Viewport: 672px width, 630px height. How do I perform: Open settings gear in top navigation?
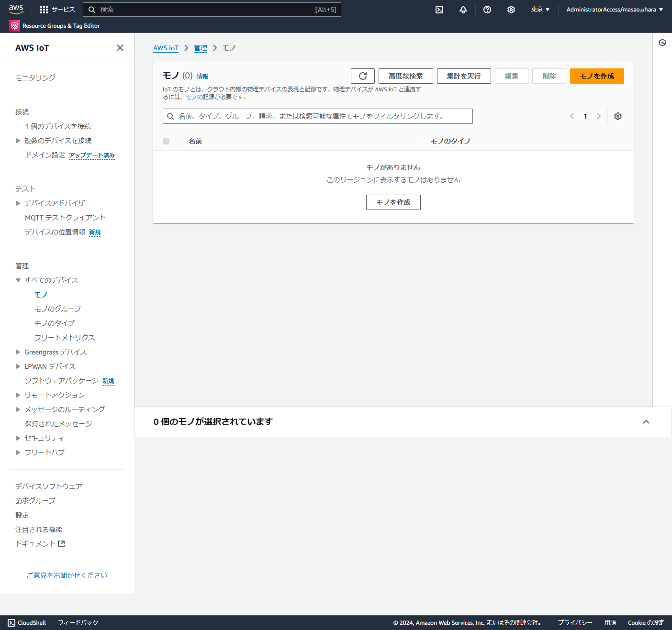(511, 10)
